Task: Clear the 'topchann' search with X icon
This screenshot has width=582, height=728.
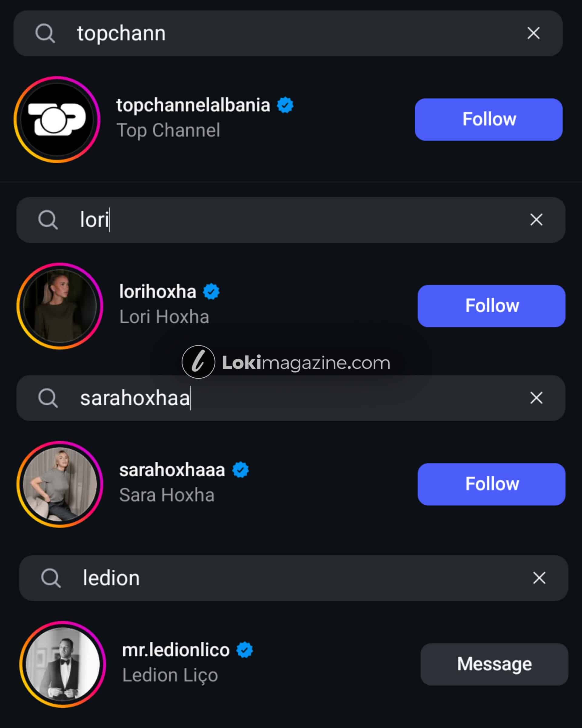Action: click(x=533, y=33)
